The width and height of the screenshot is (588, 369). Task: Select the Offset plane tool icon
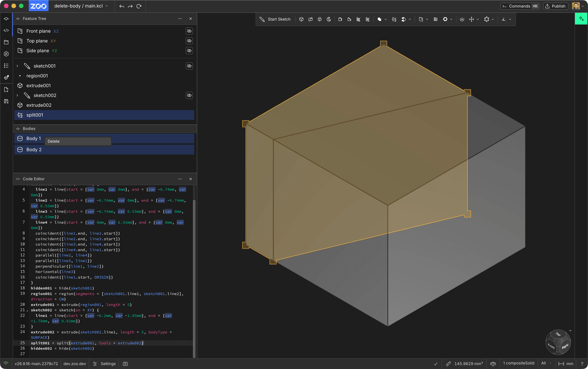coord(421,19)
